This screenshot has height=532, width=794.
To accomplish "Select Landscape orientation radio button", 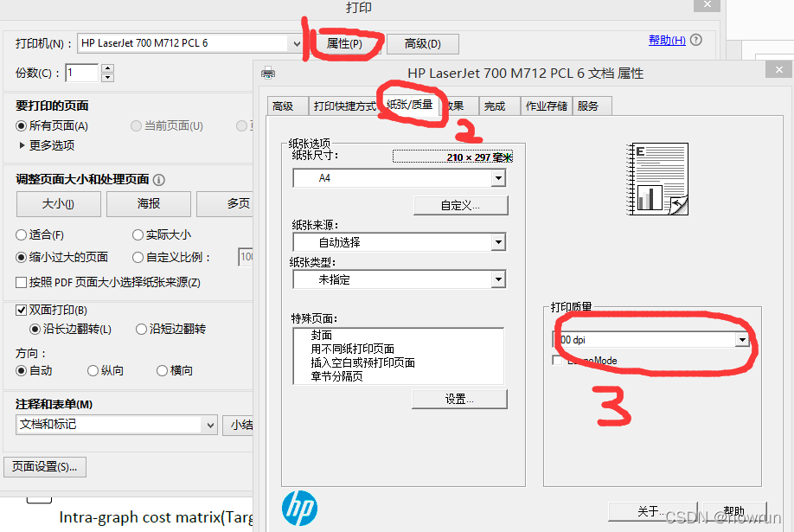I will click(x=162, y=371).
